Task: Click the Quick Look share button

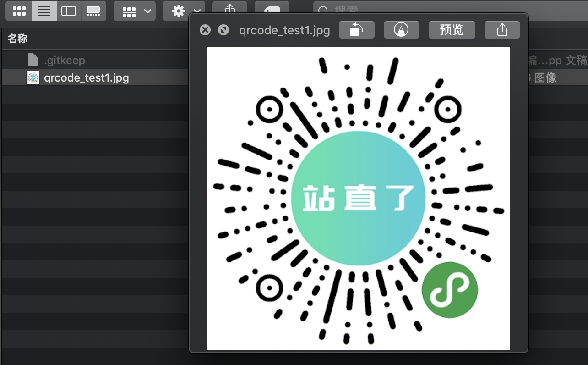Action: (502, 30)
